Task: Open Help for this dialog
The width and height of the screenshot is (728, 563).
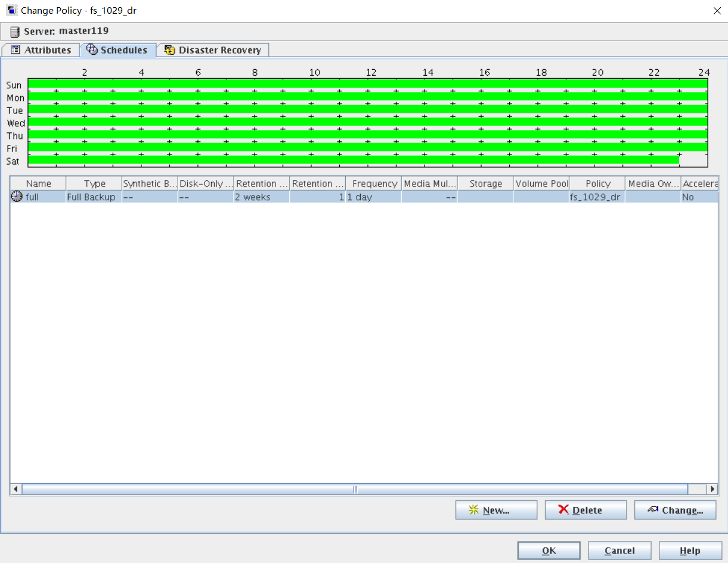Action: coord(690,550)
